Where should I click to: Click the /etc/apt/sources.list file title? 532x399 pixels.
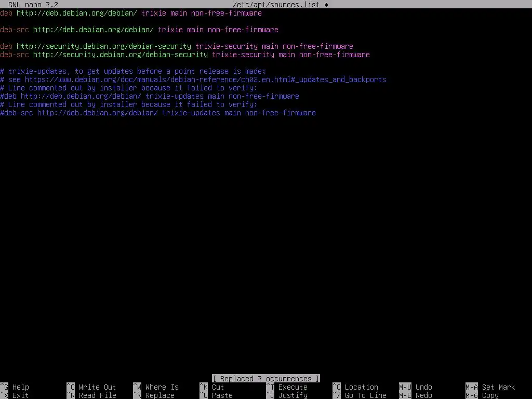pos(276,4)
